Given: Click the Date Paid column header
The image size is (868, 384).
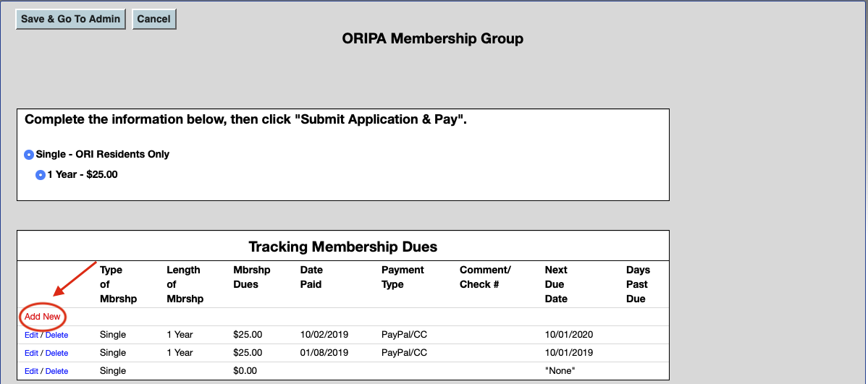Looking at the screenshot, I should [311, 277].
